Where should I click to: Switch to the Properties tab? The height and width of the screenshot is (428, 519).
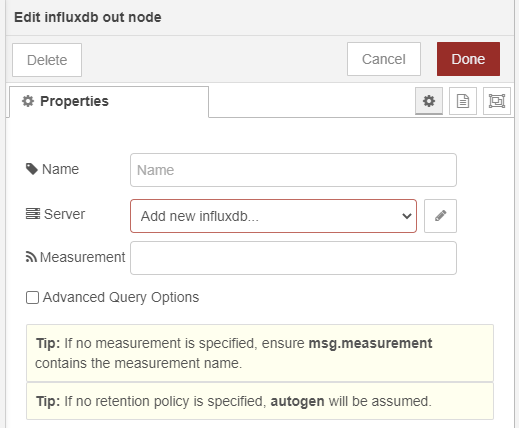click(x=109, y=102)
